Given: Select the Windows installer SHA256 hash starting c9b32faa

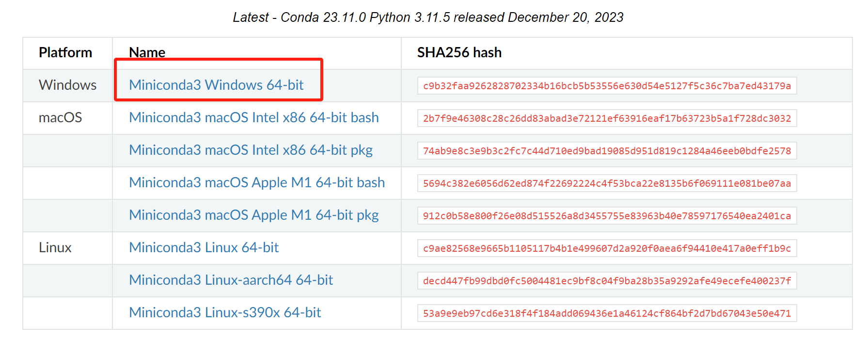Looking at the screenshot, I should (x=607, y=86).
